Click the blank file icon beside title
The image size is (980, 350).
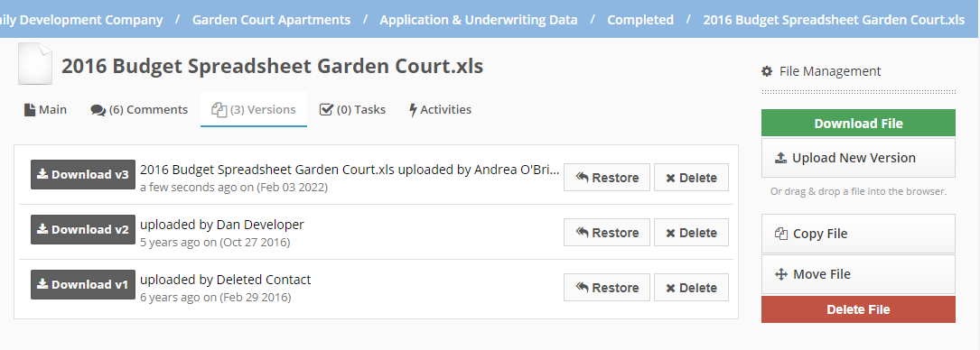[x=35, y=64]
